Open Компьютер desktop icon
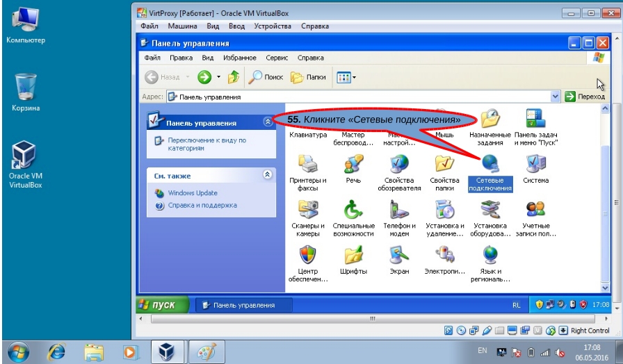The height and width of the screenshot is (364, 623). coord(26,25)
